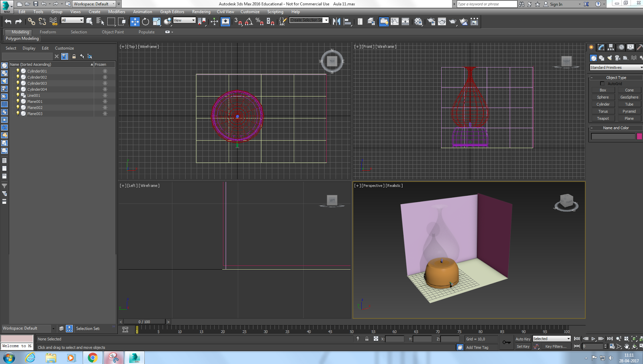643x364 pixels.
Task: Click the Polygon Modeling ribbon button
Action: [22, 39]
